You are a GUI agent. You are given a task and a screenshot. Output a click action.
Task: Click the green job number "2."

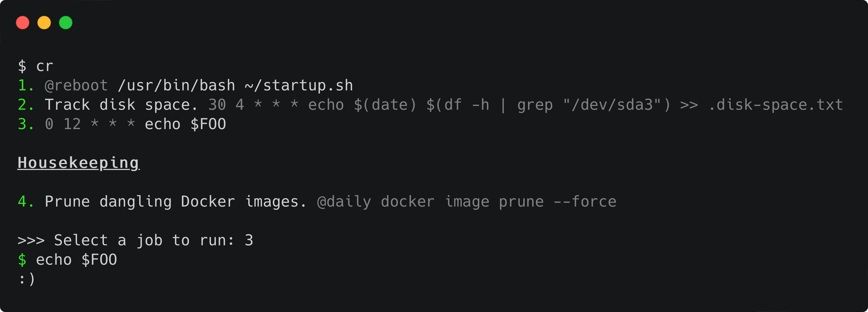[26, 105]
